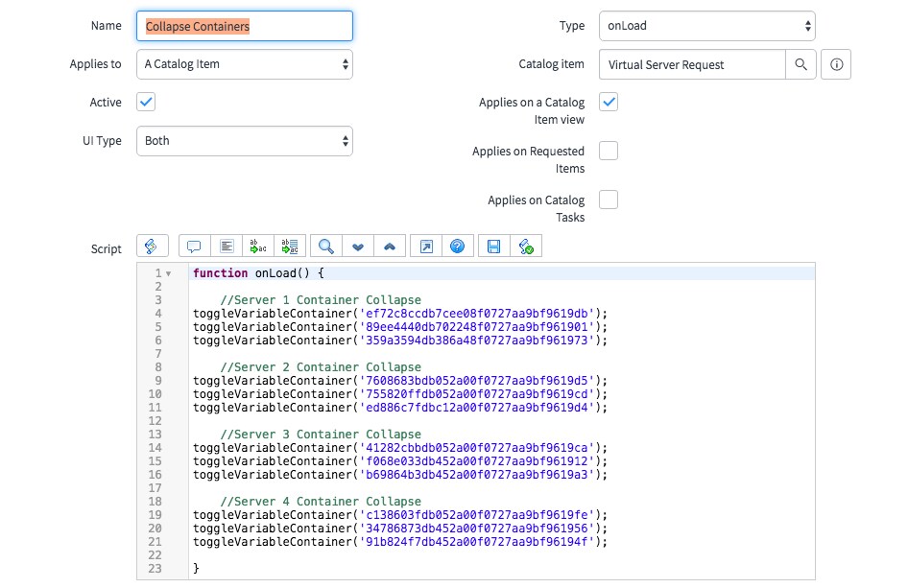Click the '//Server 4 Container Collapse' comment
The height and width of the screenshot is (588, 908).
click(x=321, y=501)
